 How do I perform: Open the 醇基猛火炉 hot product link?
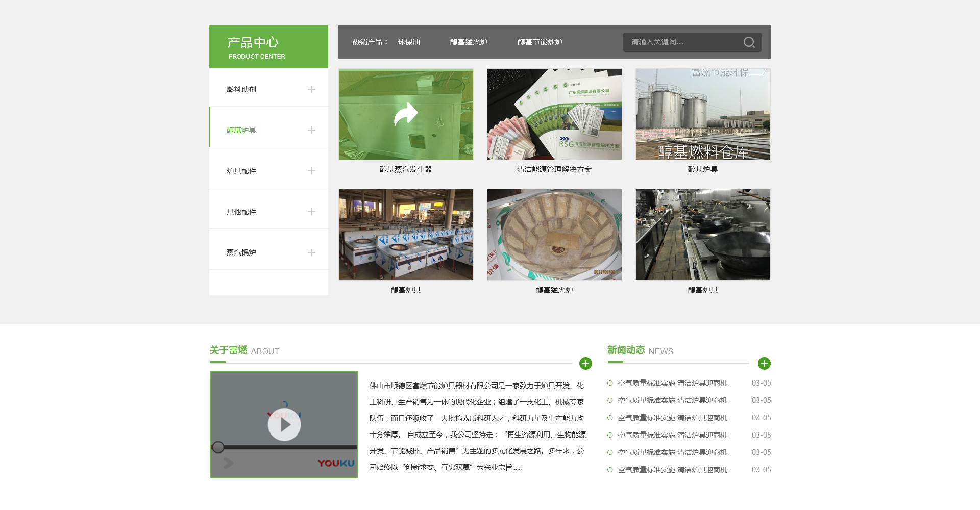pyautogui.click(x=469, y=42)
